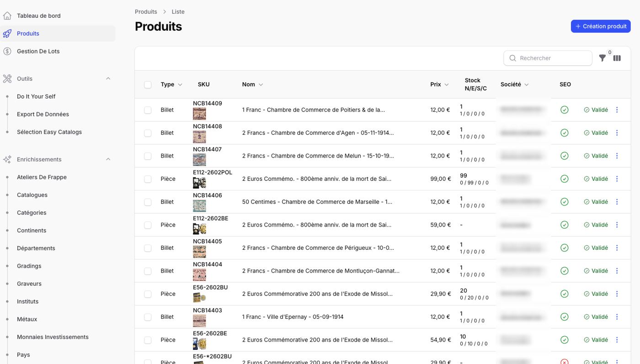Open Ateliers De Frappe page

pos(42,177)
